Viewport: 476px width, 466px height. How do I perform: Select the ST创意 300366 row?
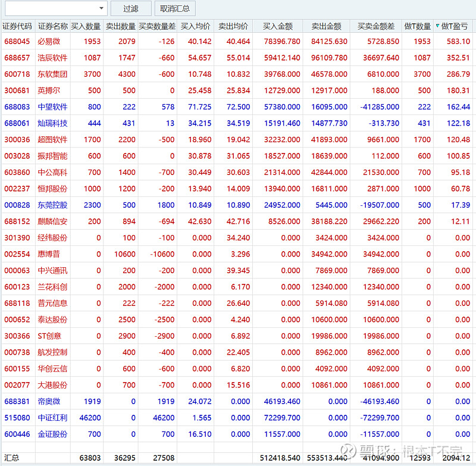coord(237,336)
